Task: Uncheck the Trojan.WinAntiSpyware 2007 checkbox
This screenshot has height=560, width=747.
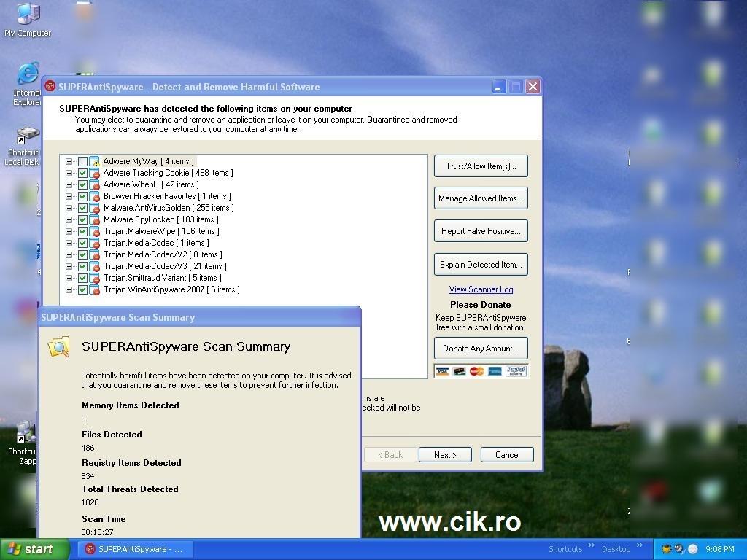Action: click(82, 289)
